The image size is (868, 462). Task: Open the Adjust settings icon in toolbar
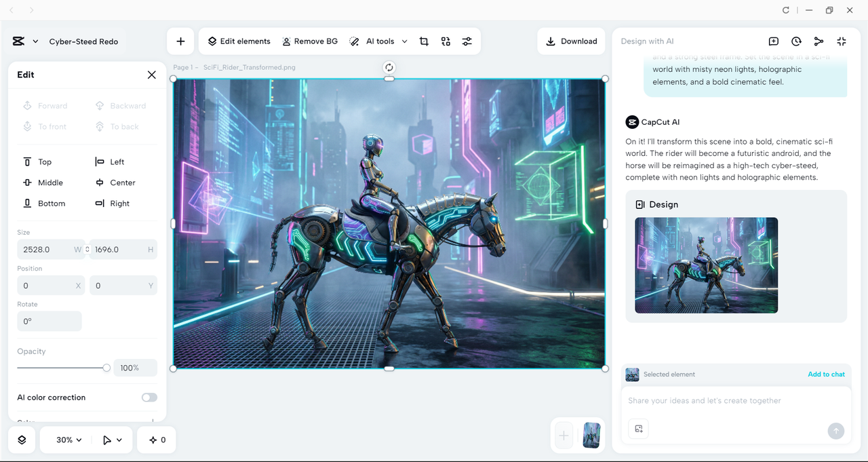tap(467, 41)
